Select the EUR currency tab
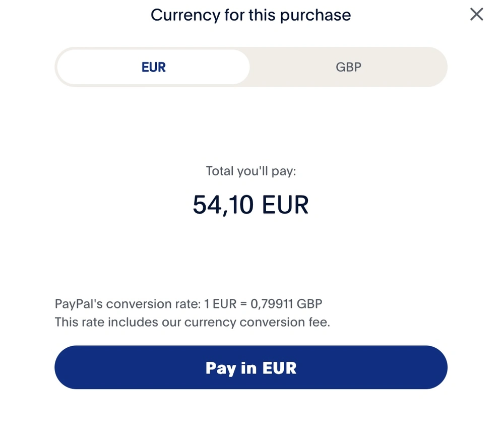Image resolution: width=504 pixels, height=442 pixels. [154, 67]
